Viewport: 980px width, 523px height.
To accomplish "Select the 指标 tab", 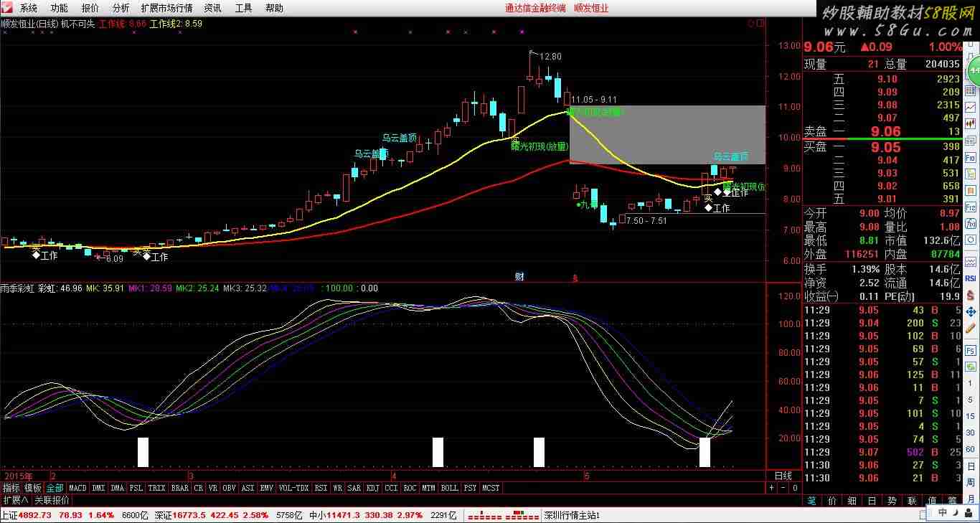I will pyautogui.click(x=11, y=488).
